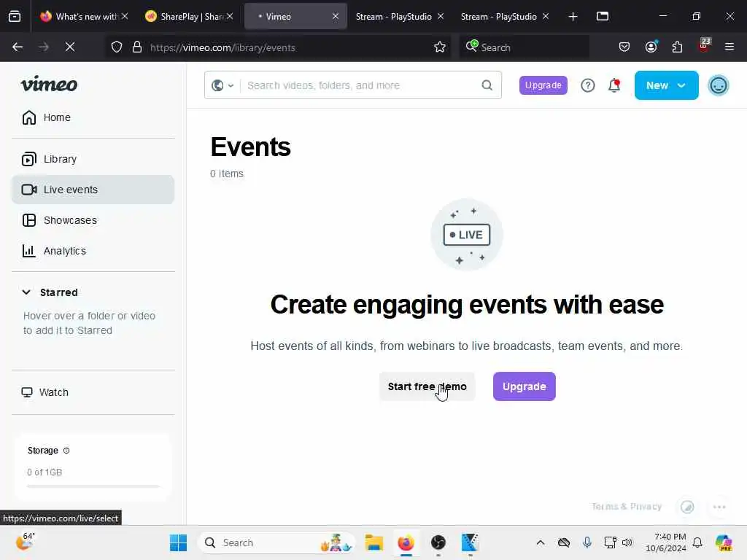This screenshot has width=747, height=560.
Task: Open the three-dot more options in footer
Action: pos(719,507)
